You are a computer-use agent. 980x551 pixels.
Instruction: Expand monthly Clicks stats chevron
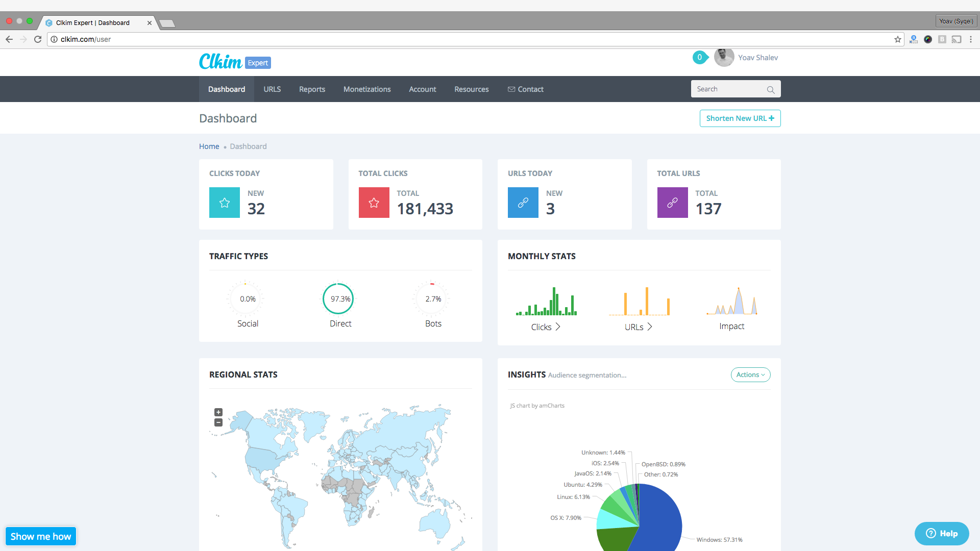click(x=558, y=327)
